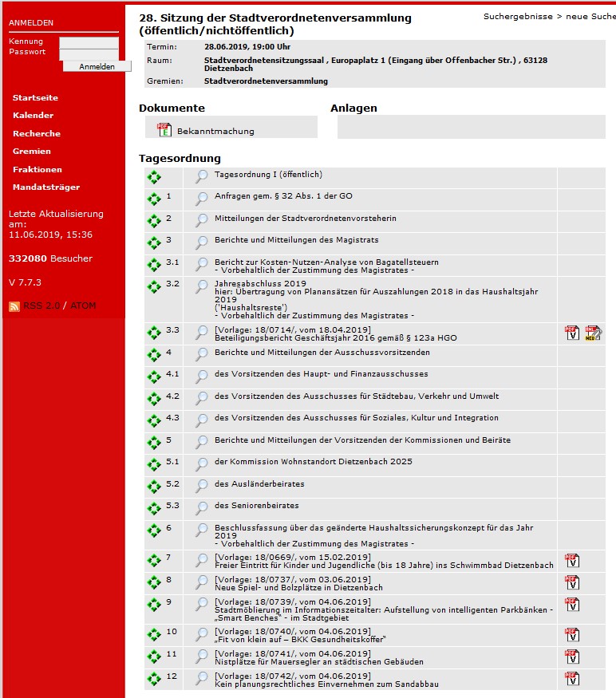Expand agenda item 5.1 green arrows icon
The image size is (616, 698).
tap(154, 465)
